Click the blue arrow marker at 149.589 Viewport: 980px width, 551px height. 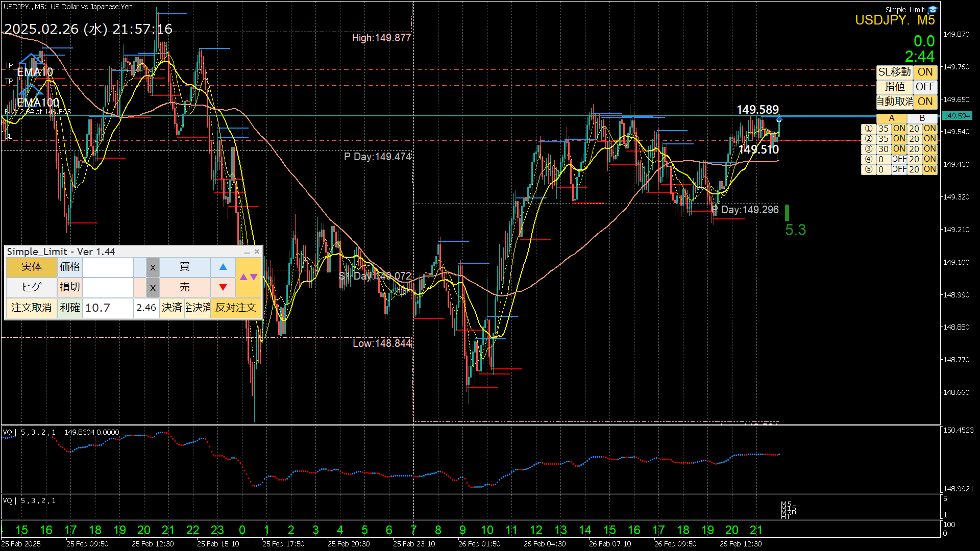779,119
